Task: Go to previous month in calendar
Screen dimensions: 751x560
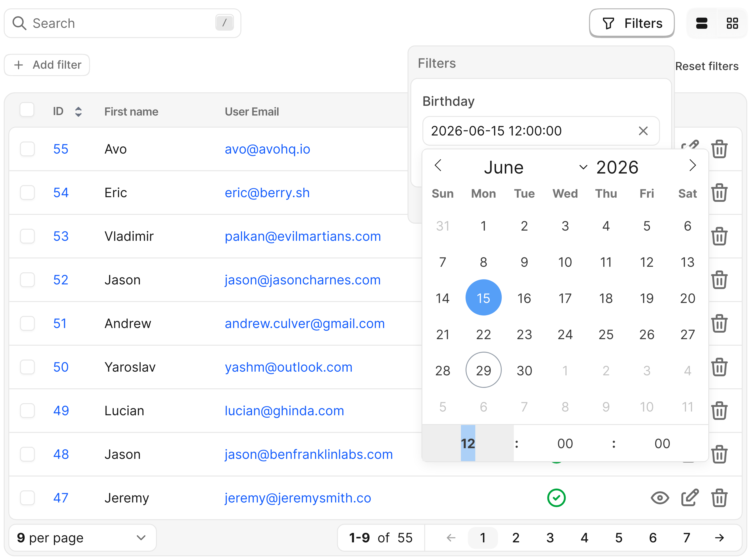Action: click(438, 165)
